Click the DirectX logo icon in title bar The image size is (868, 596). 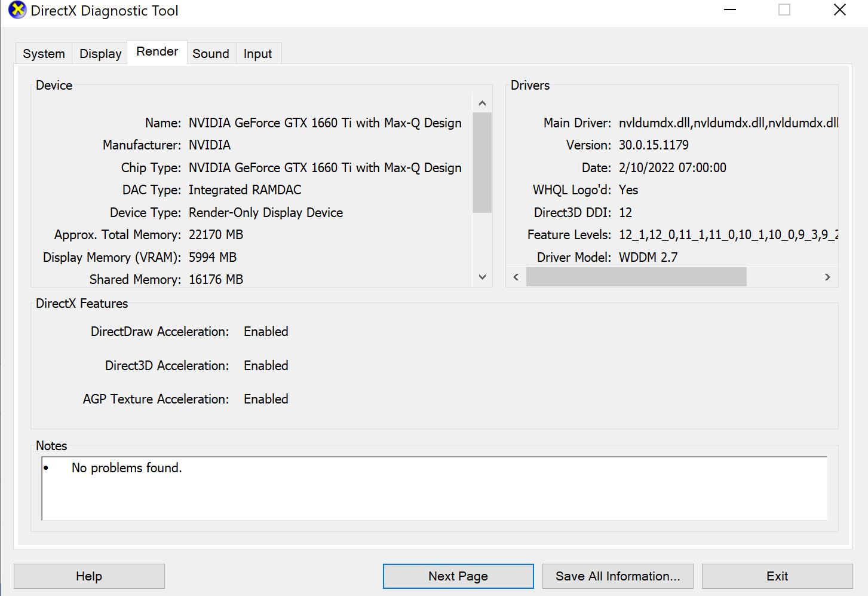pos(17,10)
